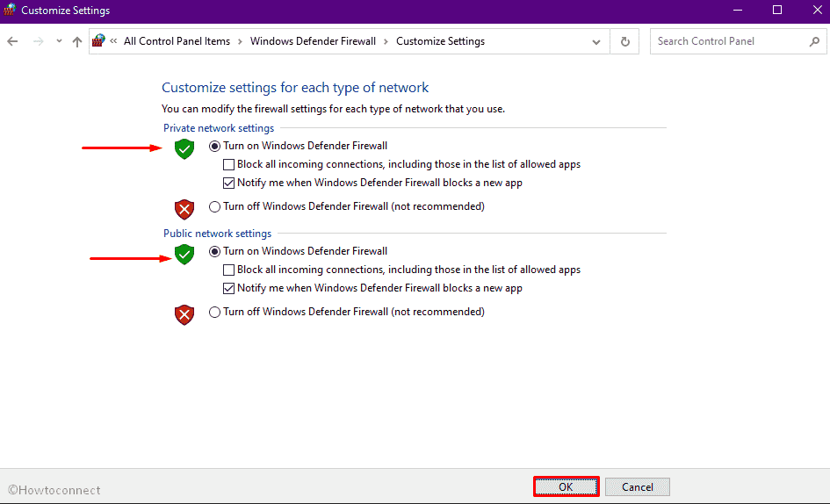Go back with the Back arrow

[x=12, y=41]
